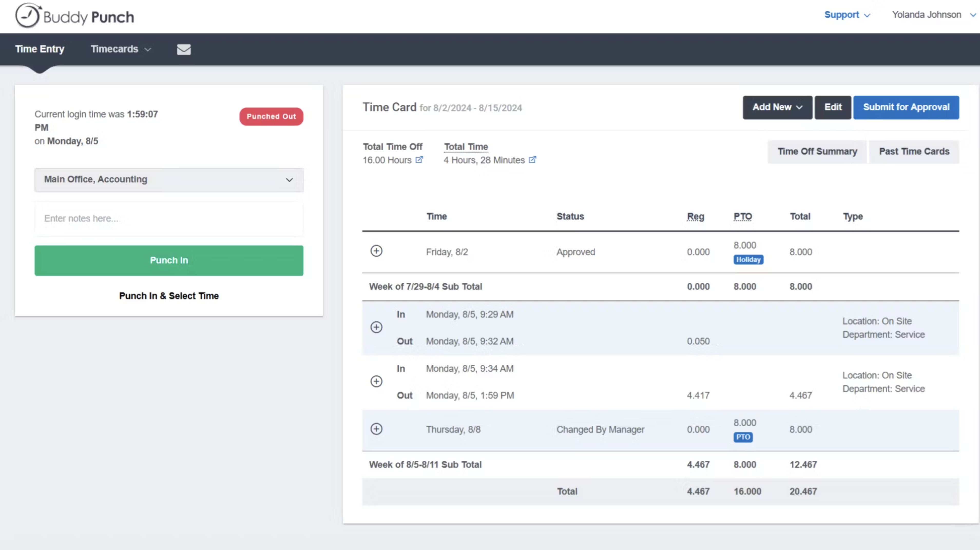The width and height of the screenshot is (980, 550).
Task: Click the Edit time card button
Action: coord(832,107)
